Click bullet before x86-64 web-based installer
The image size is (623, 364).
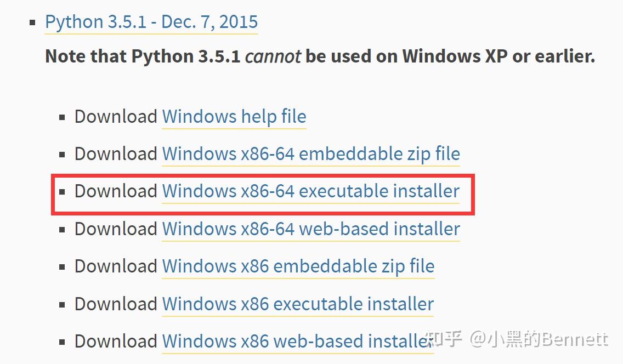pyautogui.click(x=62, y=229)
